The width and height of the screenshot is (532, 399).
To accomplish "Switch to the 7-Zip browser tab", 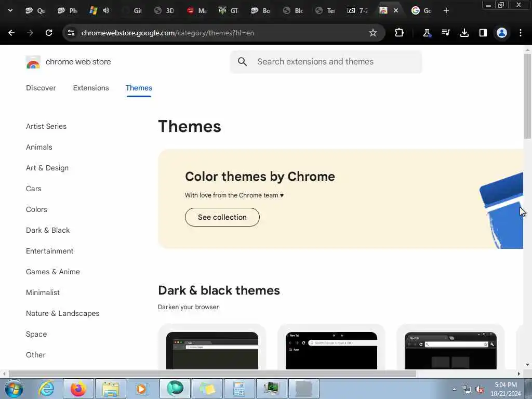I will click(357, 11).
